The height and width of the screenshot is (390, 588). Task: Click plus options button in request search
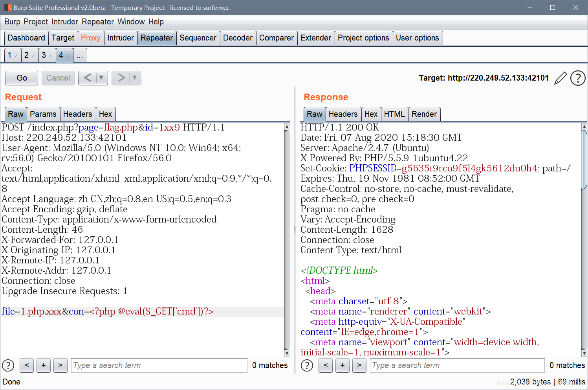click(x=44, y=365)
